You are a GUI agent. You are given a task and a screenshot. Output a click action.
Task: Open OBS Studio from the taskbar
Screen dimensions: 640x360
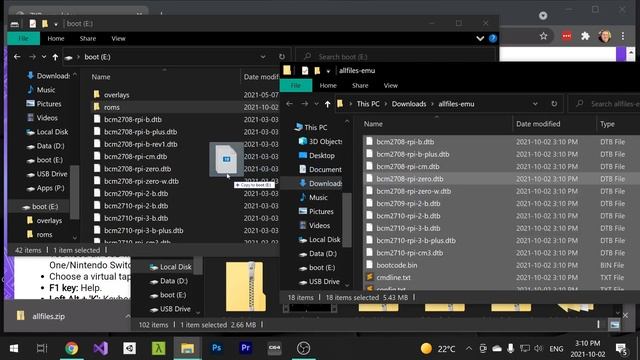[303, 348]
